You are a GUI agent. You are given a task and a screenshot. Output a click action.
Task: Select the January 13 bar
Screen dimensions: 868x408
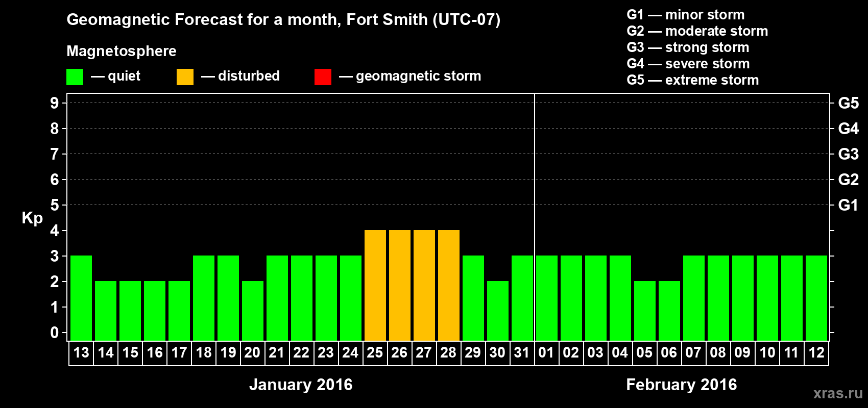(x=81, y=298)
